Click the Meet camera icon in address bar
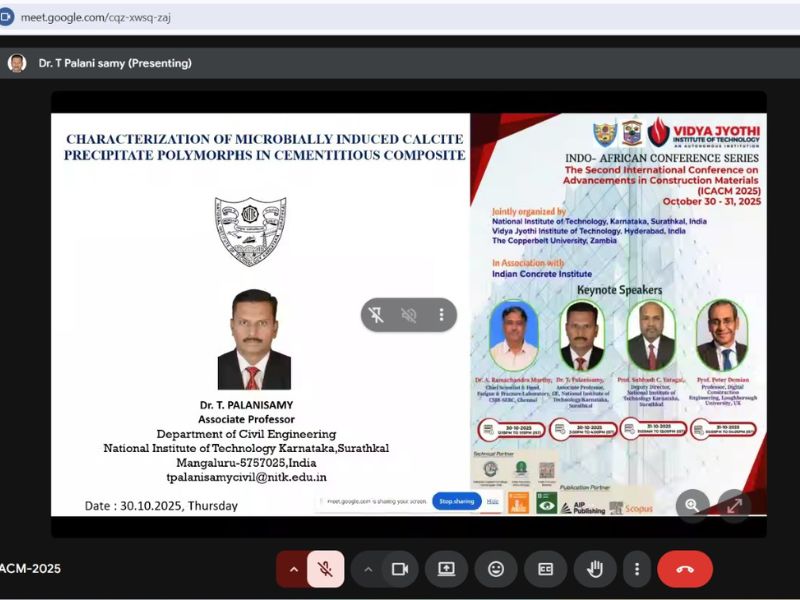 pyautogui.click(x=7, y=17)
